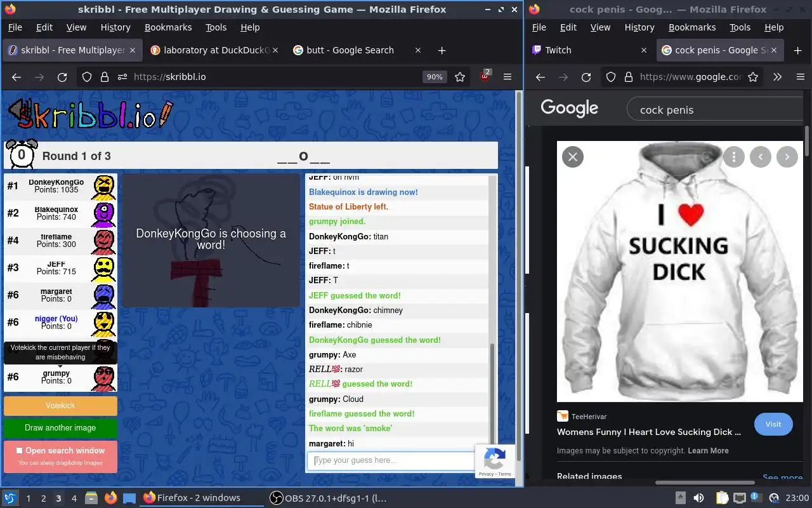Viewport: 812px width, 508px height.
Task: Close the 'butt - Google Search' tab
Action: (x=417, y=50)
